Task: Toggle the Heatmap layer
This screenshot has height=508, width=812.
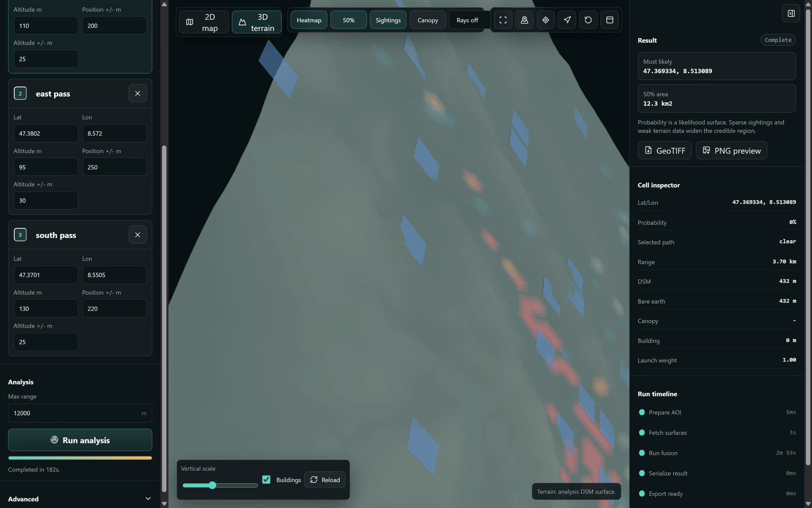Action: click(x=309, y=20)
